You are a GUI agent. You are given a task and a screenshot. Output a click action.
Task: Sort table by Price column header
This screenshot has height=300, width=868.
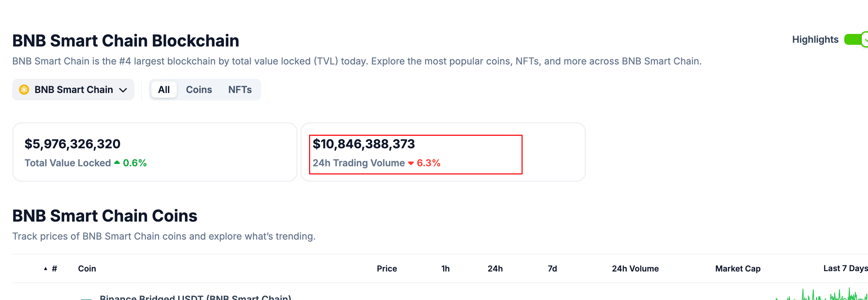tap(387, 269)
